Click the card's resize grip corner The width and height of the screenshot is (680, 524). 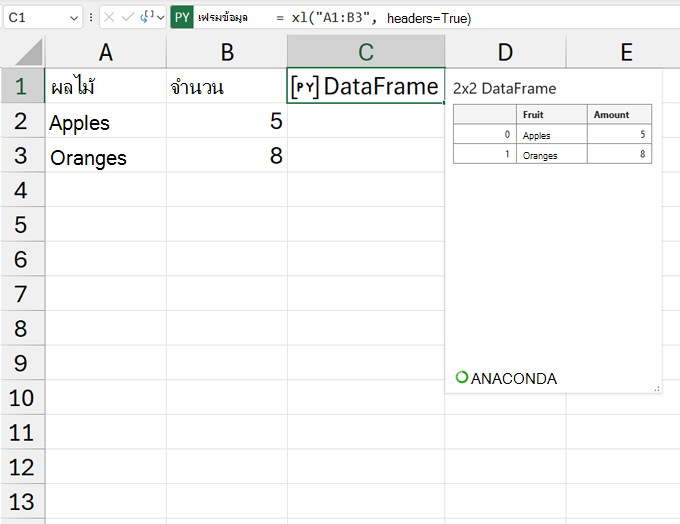[657, 389]
